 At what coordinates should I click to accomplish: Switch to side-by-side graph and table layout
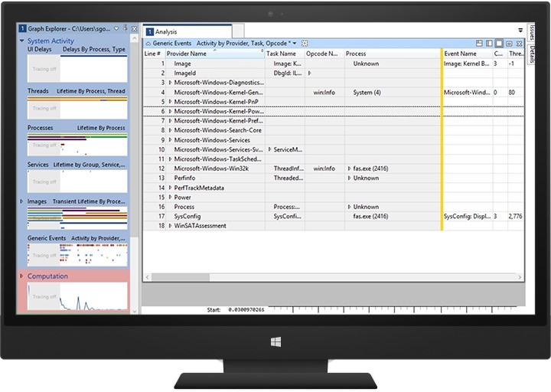coord(489,43)
